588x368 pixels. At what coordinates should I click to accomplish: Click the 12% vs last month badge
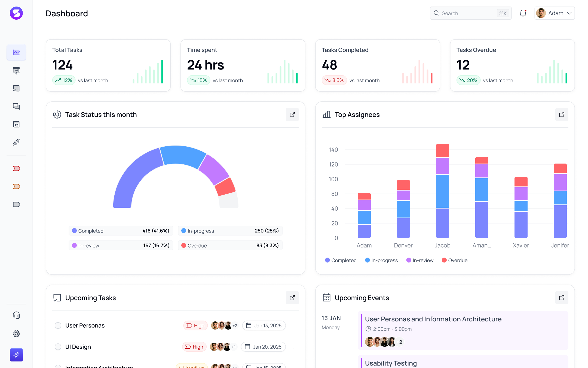pyautogui.click(x=64, y=80)
